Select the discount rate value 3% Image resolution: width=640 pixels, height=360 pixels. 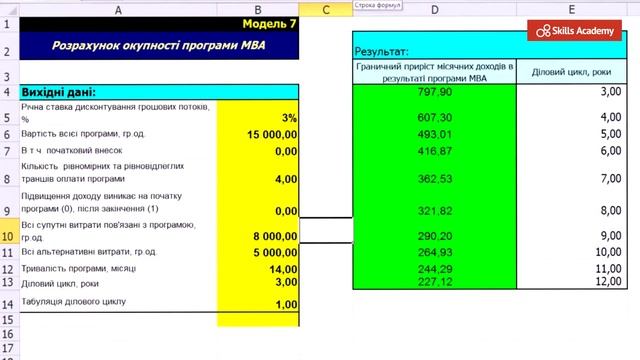click(258, 112)
